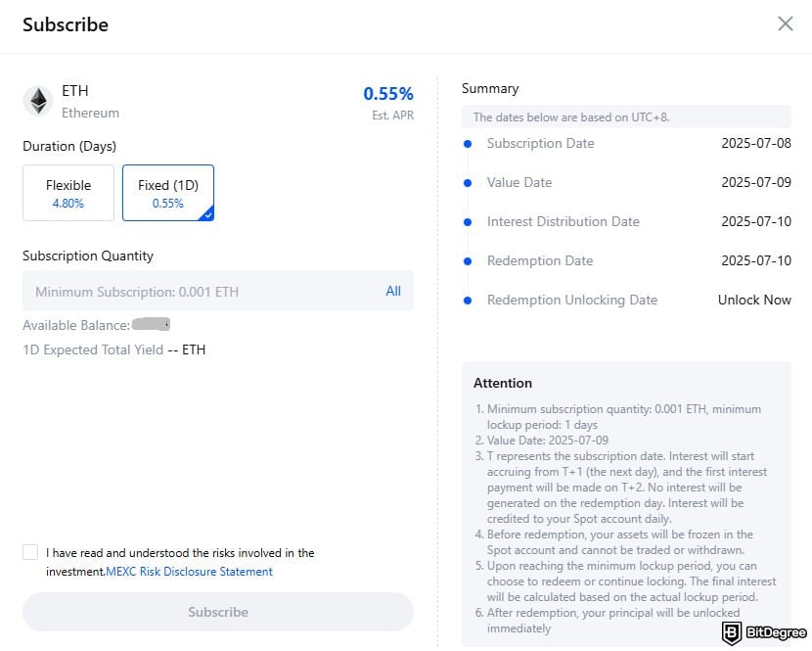This screenshot has height=651, width=812.
Task: Click the Interest Distribution Date bullet
Action: 468,222
